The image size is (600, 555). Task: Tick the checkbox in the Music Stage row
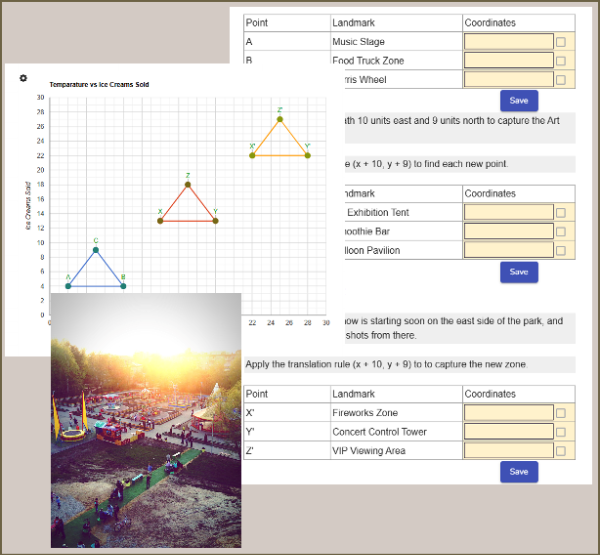coord(560,42)
